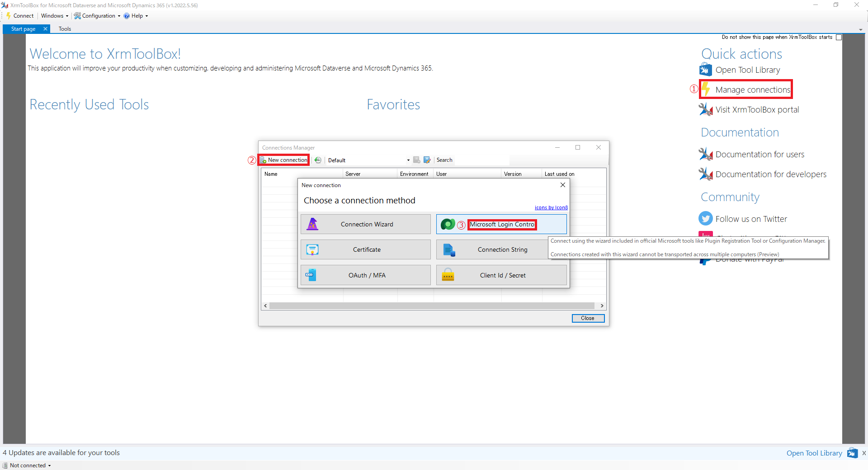The image size is (868, 470).
Task: Choose the Microsoft Login Control method
Action: (501, 224)
